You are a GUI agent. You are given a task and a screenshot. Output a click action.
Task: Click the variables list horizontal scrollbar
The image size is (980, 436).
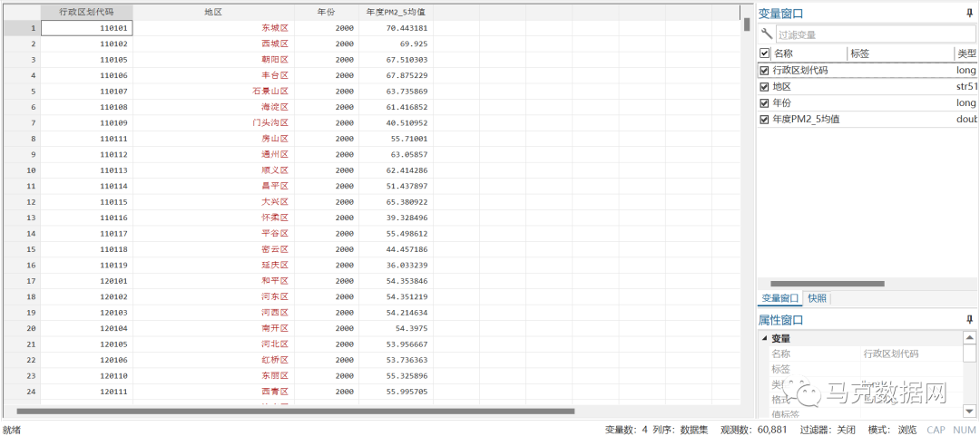pyautogui.click(x=828, y=284)
